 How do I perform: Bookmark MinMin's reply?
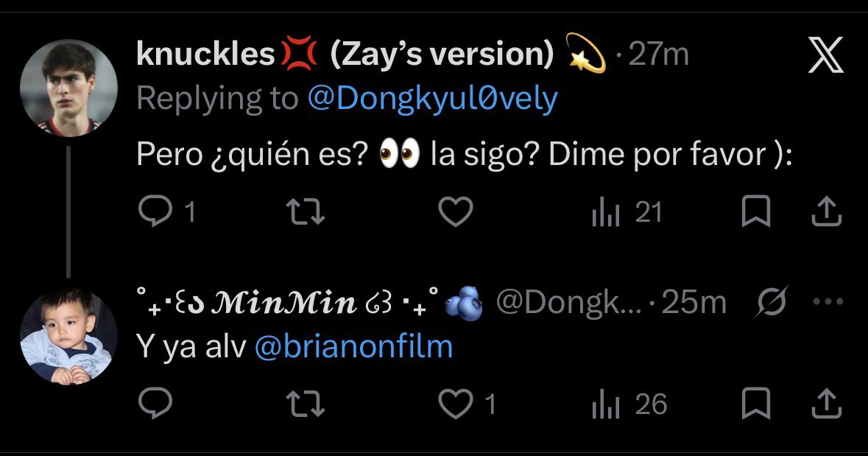[x=755, y=403]
